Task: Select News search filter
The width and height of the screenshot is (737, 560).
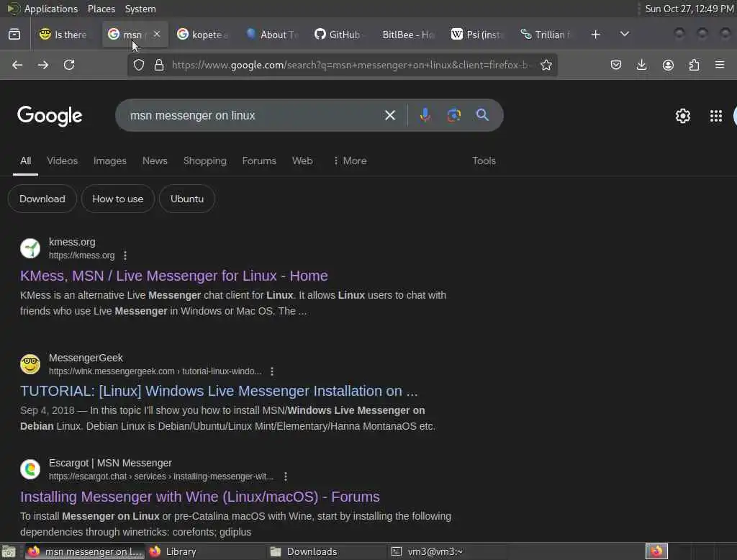Action: tap(155, 161)
